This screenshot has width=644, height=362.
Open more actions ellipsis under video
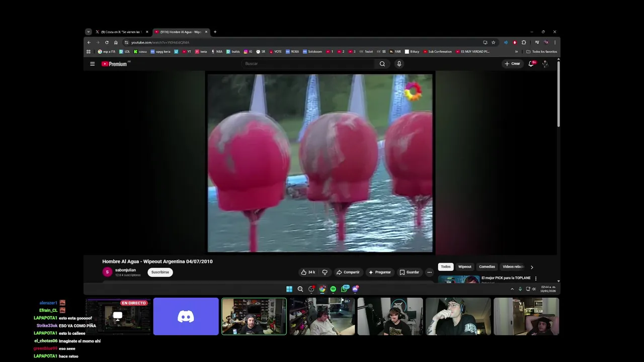[x=429, y=272]
